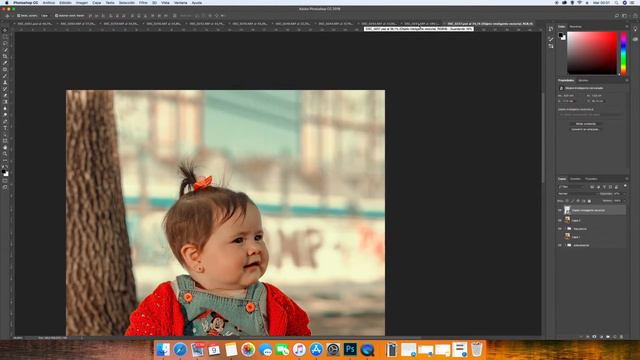Click the create new group folder icon

[x=608, y=337]
